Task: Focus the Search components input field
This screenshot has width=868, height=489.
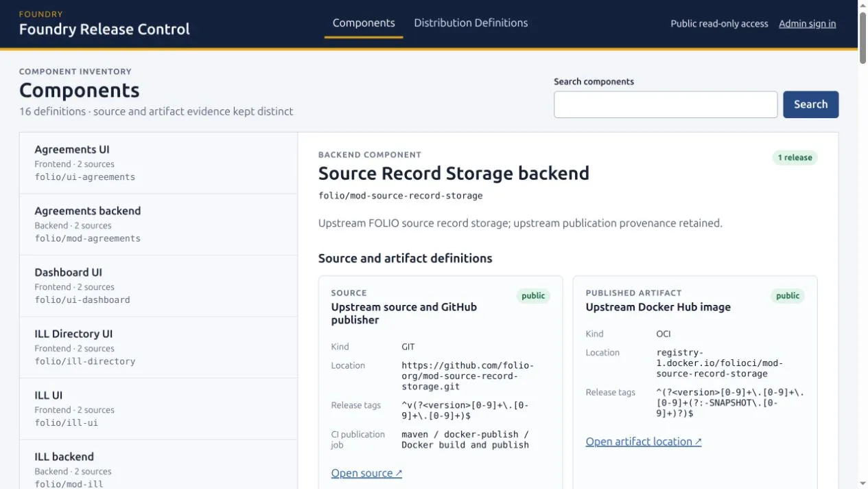Action: (x=666, y=104)
